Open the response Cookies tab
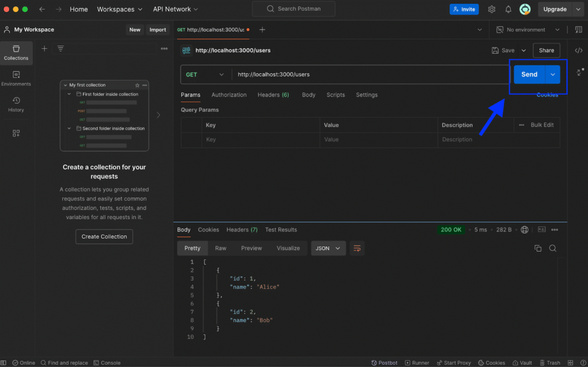 [x=208, y=229]
